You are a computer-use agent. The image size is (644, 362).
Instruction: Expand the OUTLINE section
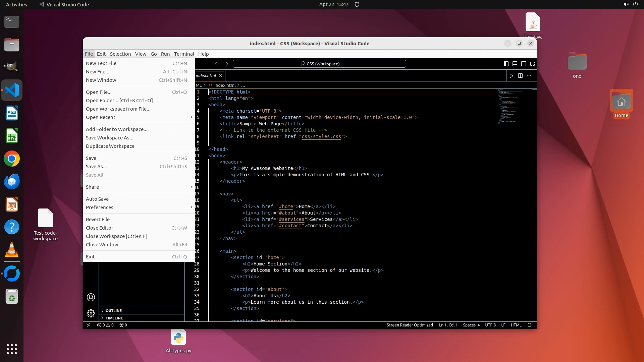(113, 311)
